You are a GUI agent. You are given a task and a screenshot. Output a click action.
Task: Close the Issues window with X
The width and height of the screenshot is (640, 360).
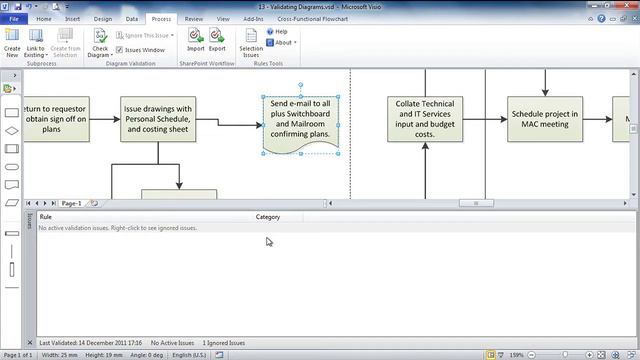pyautogui.click(x=30, y=343)
